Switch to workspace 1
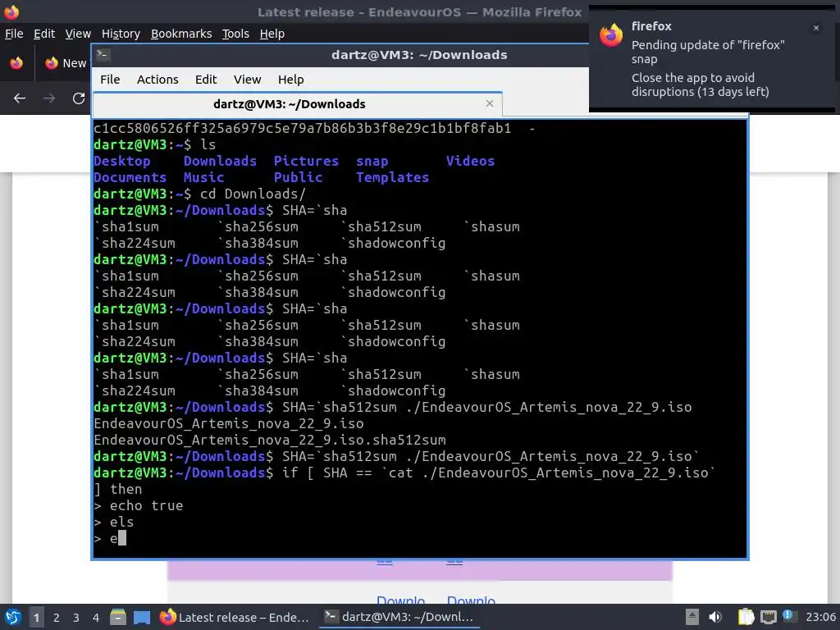Screen dimensions: 840x630 click(x=36, y=617)
